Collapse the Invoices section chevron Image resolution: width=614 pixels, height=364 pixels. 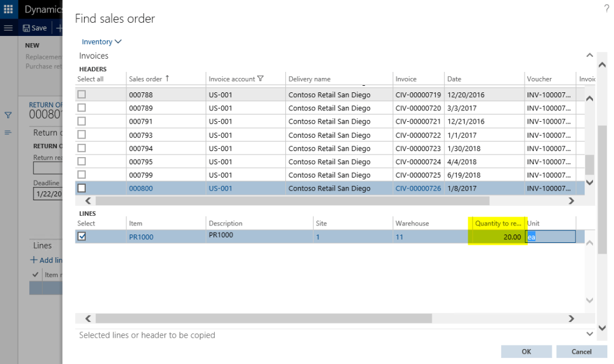[x=588, y=55]
